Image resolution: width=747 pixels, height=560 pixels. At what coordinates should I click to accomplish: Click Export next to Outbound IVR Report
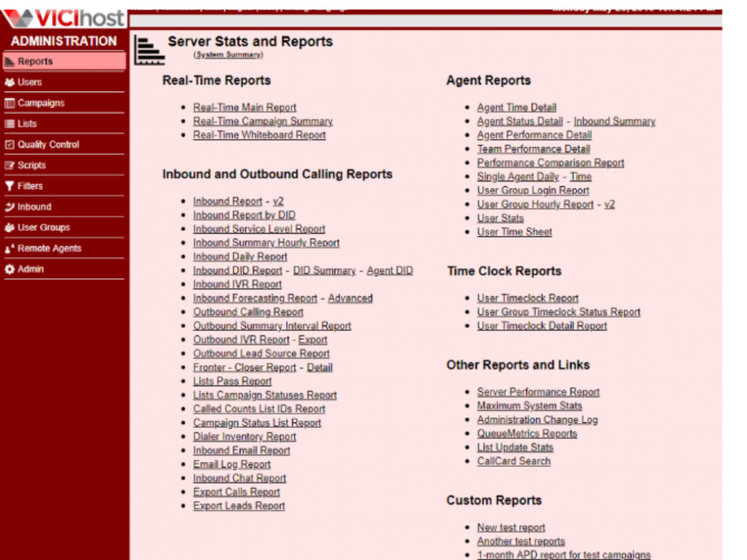pyautogui.click(x=313, y=340)
